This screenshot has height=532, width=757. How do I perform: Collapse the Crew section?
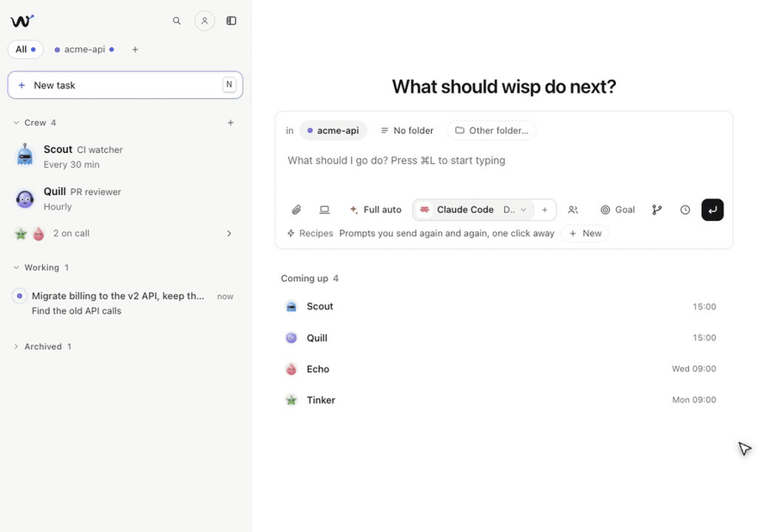16,123
